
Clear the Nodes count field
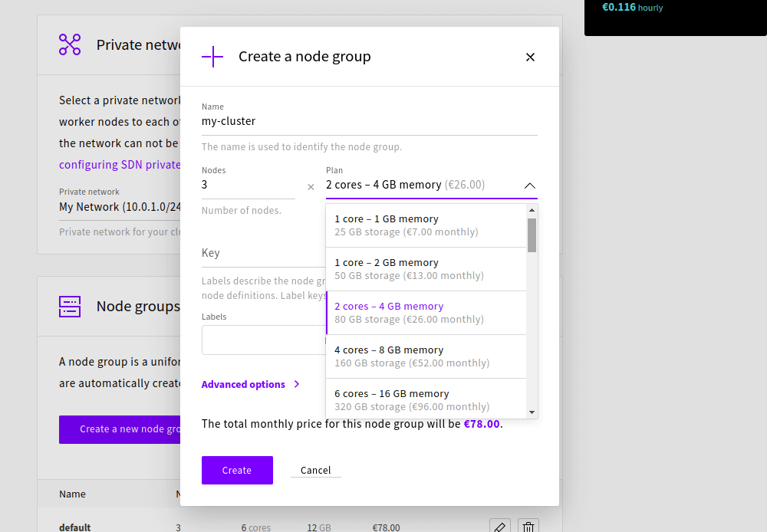311,187
